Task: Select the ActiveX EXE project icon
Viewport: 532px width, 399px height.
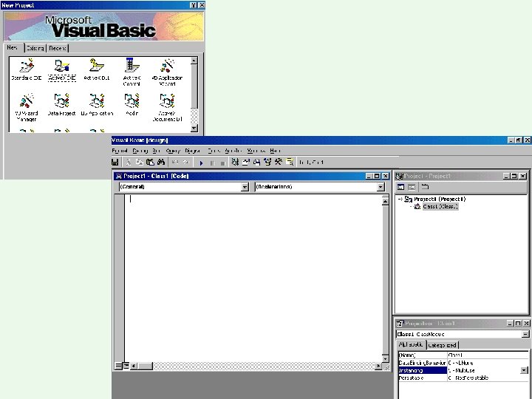Action: click(62, 69)
